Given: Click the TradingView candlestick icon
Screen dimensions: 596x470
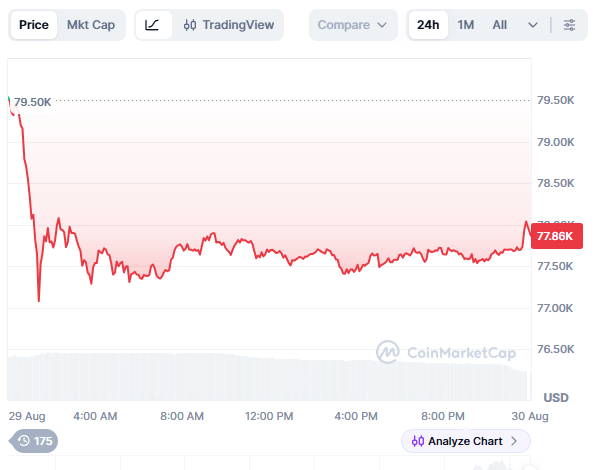Looking at the screenshot, I should pos(190,25).
